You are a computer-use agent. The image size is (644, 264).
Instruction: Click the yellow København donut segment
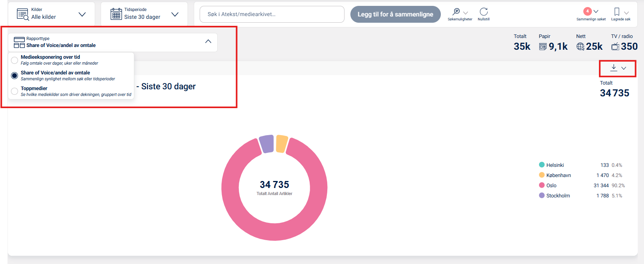click(282, 144)
